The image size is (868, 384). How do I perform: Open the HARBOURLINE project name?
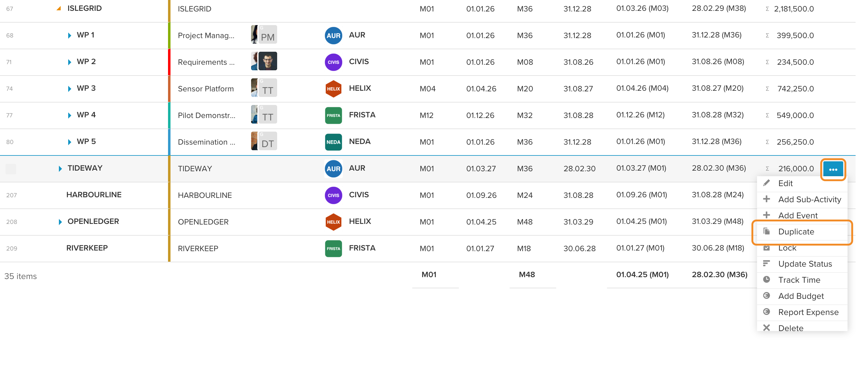pos(94,194)
